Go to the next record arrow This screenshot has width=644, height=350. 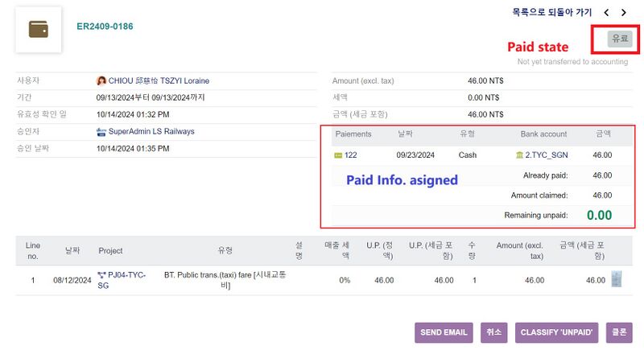[x=624, y=13]
